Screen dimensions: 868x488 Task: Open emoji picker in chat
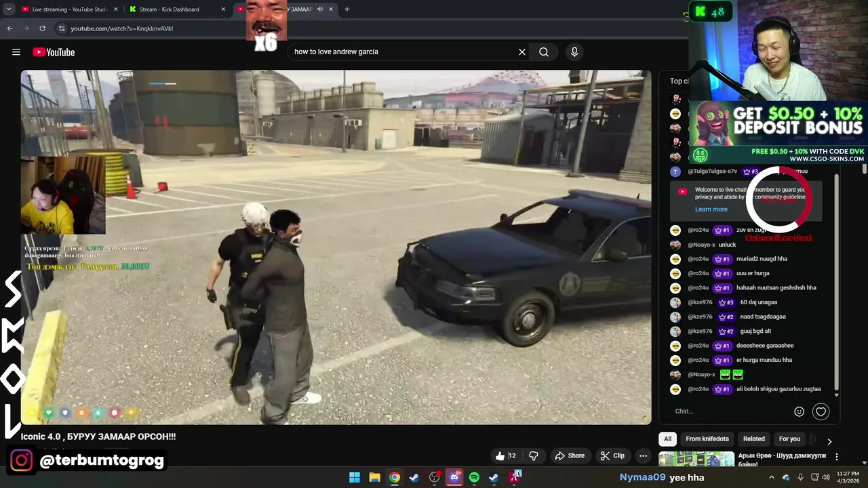click(799, 411)
